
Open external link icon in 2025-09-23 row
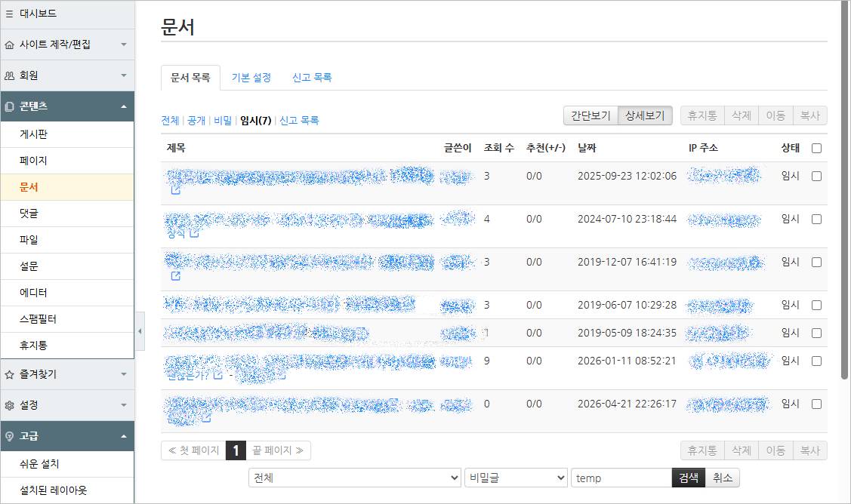tap(176, 191)
